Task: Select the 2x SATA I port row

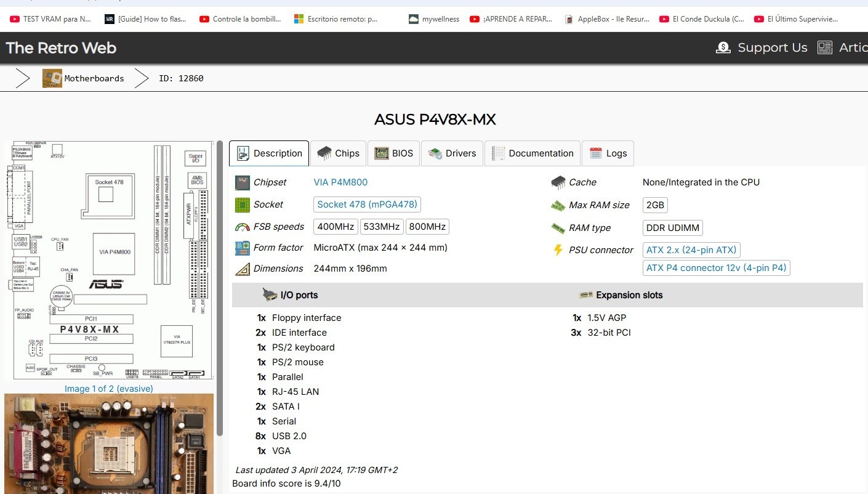Action: point(278,407)
